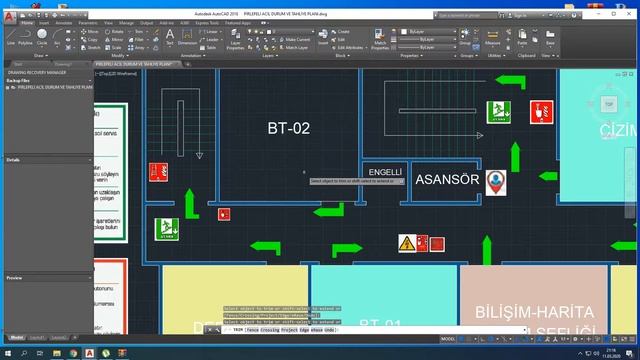Select the Mirror tool
This screenshot has width=640, height=360.
pyautogui.click(x=114, y=40)
